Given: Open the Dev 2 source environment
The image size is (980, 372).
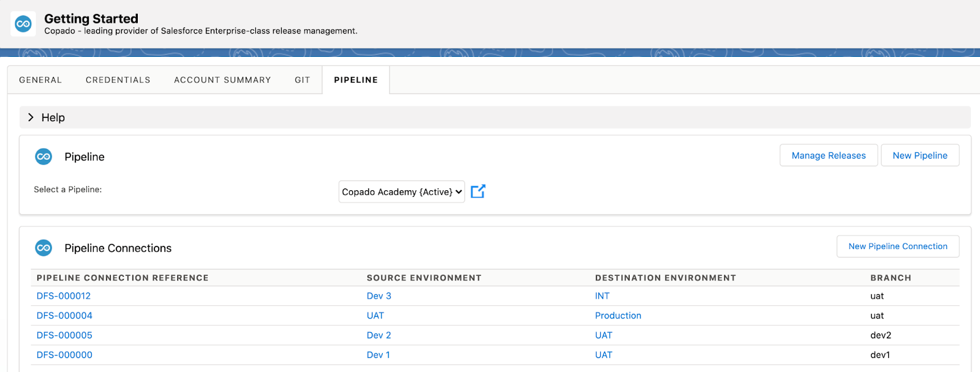Looking at the screenshot, I should pyautogui.click(x=379, y=335).
